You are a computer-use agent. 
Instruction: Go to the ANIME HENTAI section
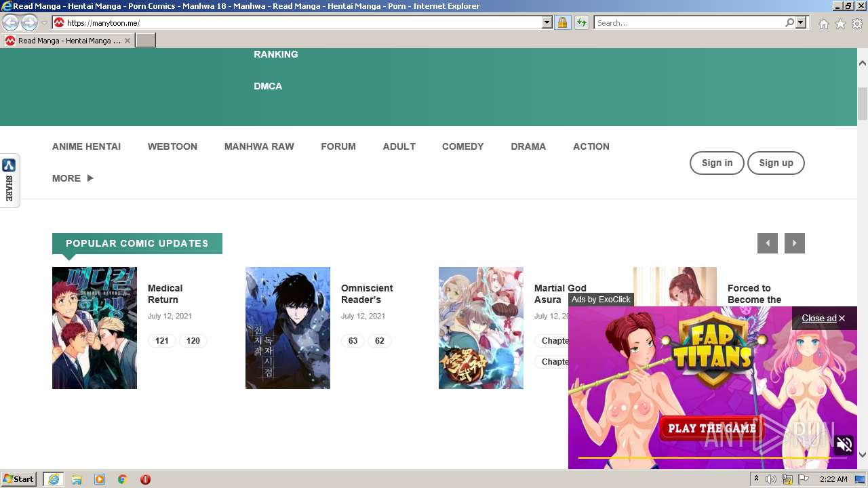tap(86, 146)
